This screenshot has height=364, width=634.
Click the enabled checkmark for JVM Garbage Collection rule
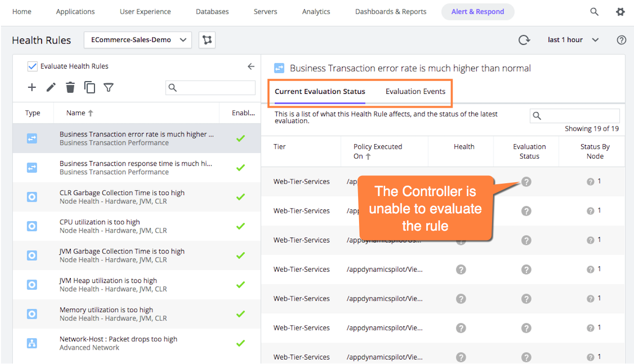pyautogui.click(x=240, y=255)
